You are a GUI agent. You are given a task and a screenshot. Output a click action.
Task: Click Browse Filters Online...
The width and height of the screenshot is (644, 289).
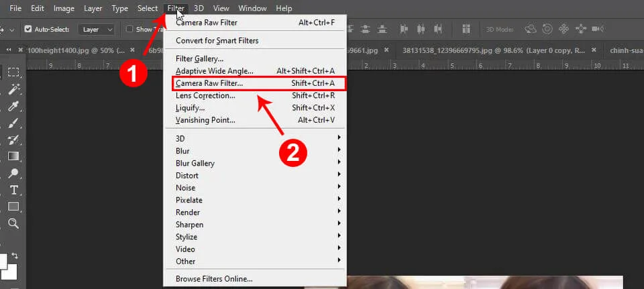255,279
